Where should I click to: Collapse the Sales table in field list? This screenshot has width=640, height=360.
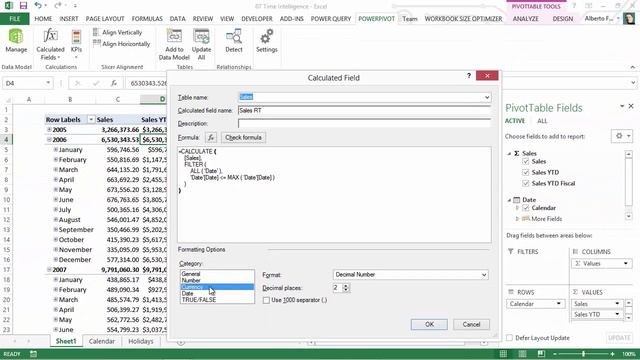(x=509, y=153)
